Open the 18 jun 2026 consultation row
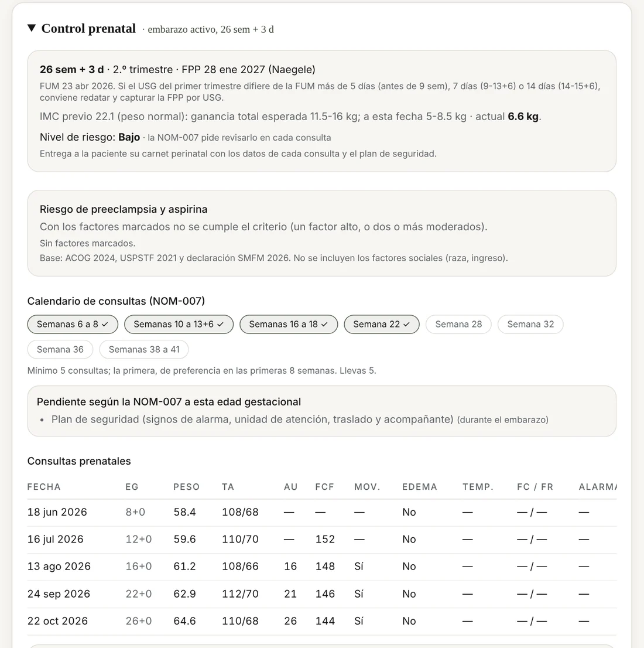The width and height of the screenshot is (644, 648). pyautogui.click(x=322, y=513)
